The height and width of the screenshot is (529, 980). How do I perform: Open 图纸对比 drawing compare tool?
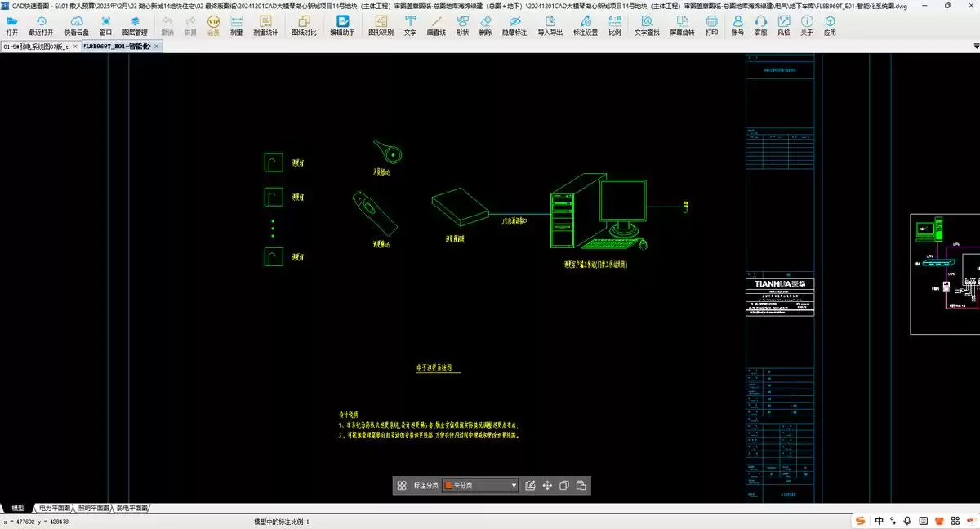(304, 25)
